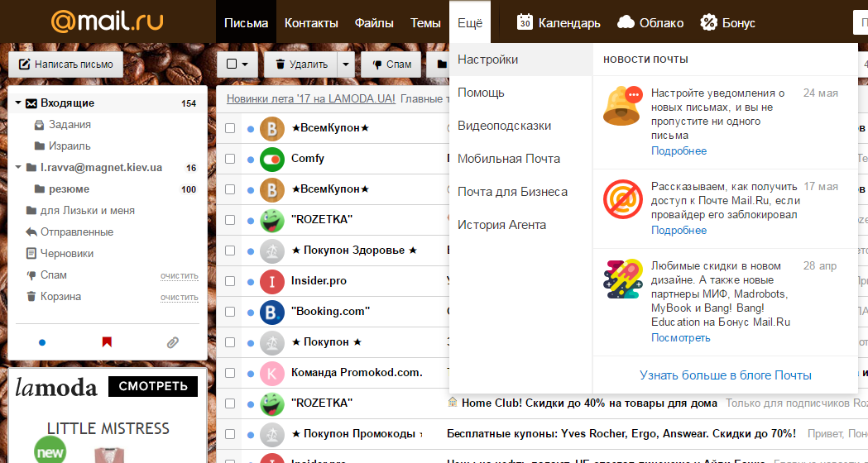Tick checkbox for Comfy message
868x463 pixels.
point(230,159)
